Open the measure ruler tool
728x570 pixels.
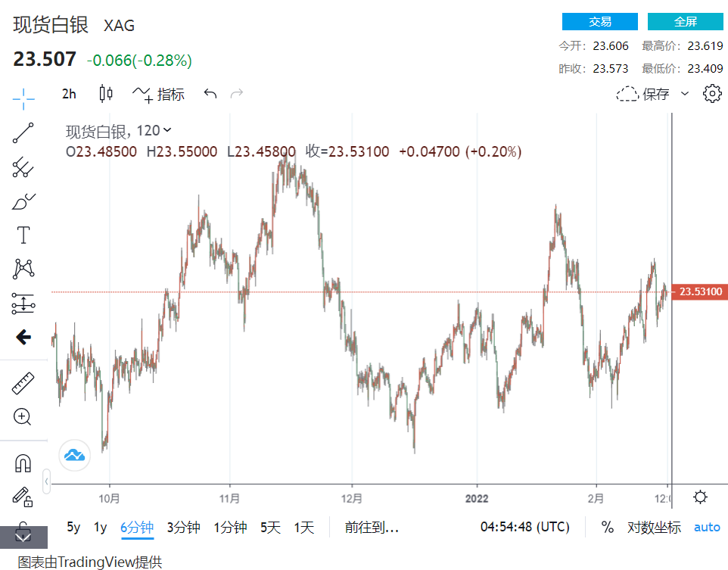[23, 384]
